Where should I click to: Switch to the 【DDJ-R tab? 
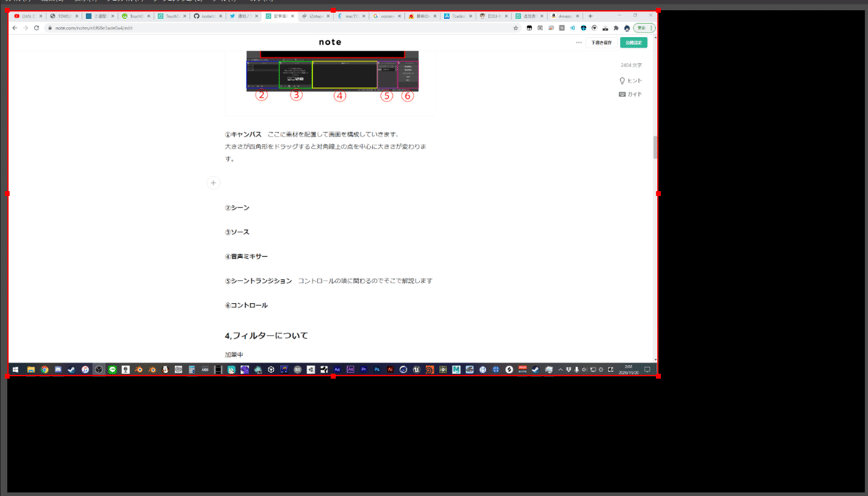[492, 16]
